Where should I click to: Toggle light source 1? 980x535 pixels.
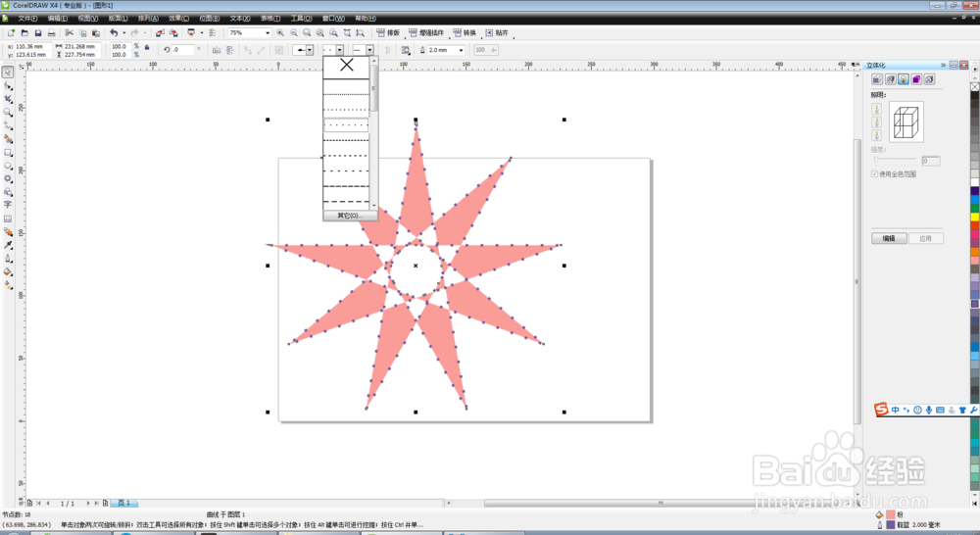pyautogui.click(x=876, y=109)
